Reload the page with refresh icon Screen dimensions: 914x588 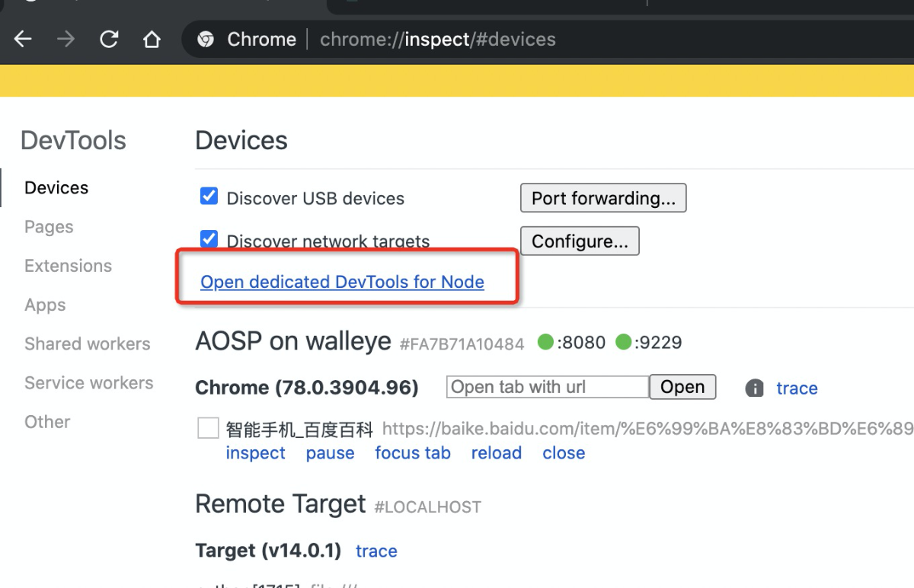(109, 40)
